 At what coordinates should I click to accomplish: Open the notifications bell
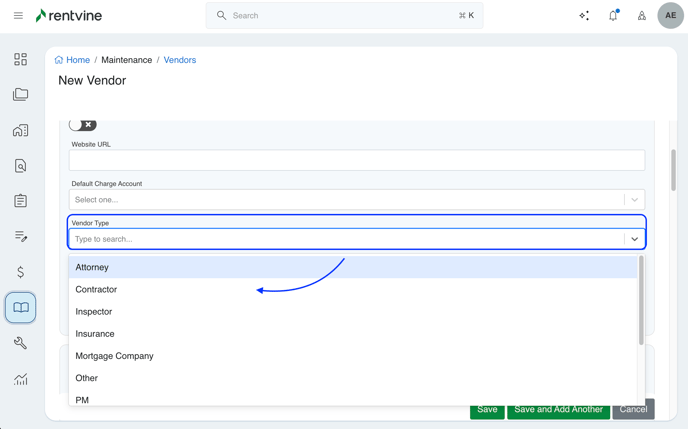(x=613, y=16)
